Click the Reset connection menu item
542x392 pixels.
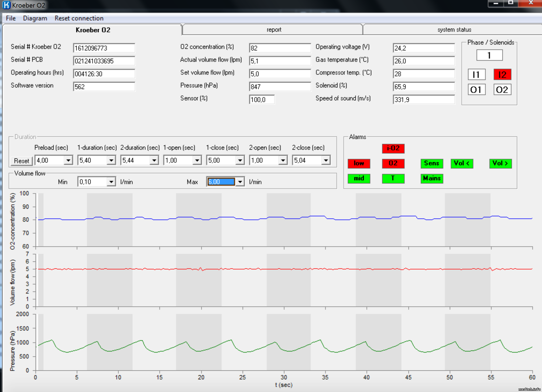pyautogui.click(x=79, y=18)
